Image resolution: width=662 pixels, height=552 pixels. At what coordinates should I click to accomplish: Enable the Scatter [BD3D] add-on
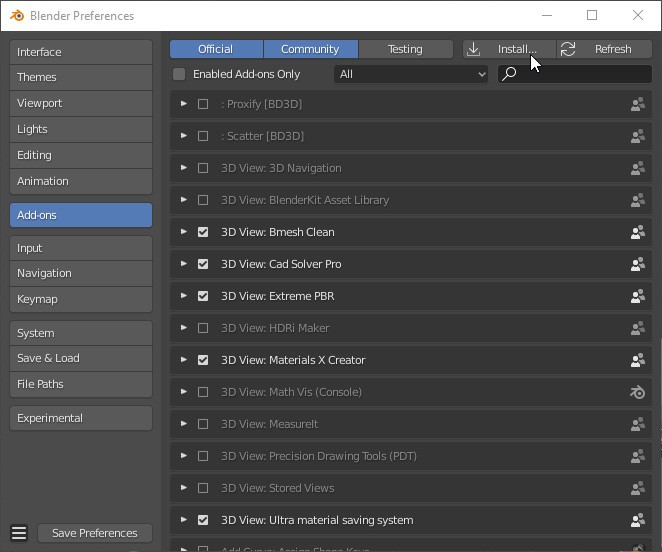(x=203, y=136)
